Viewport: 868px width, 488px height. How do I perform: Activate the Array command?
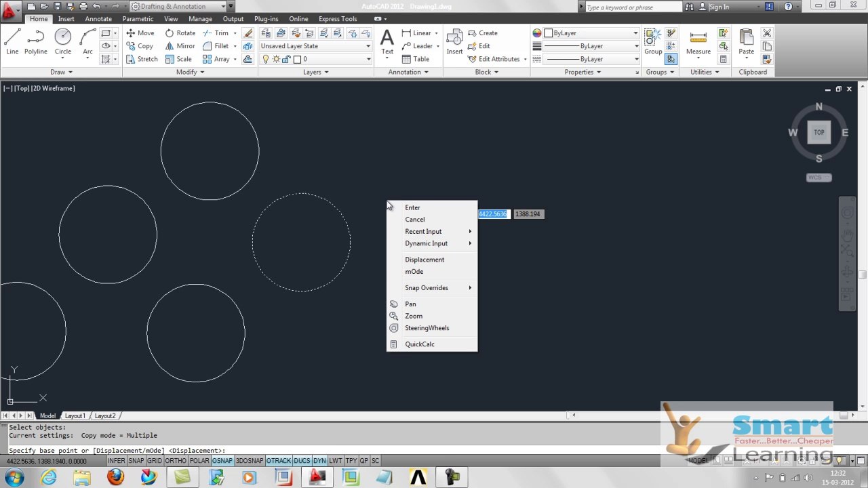(216, 59)
